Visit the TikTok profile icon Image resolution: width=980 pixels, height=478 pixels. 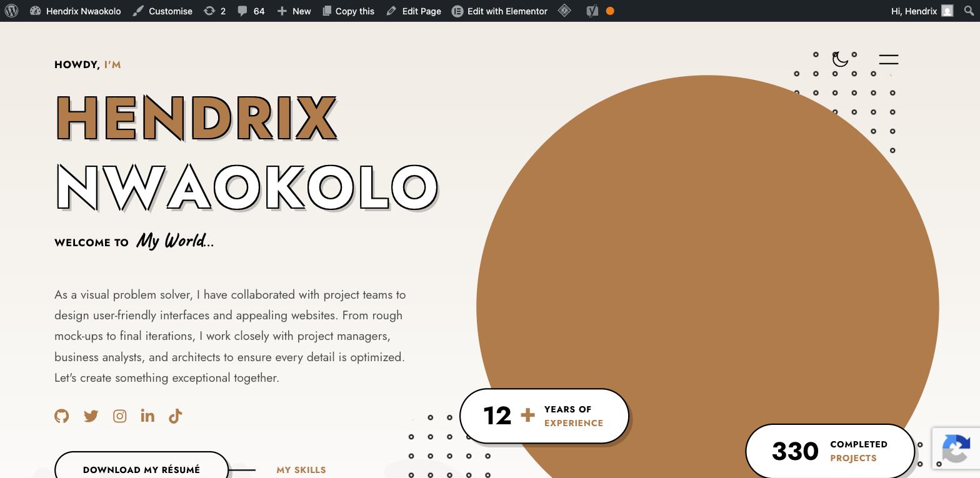pos(175,416)
